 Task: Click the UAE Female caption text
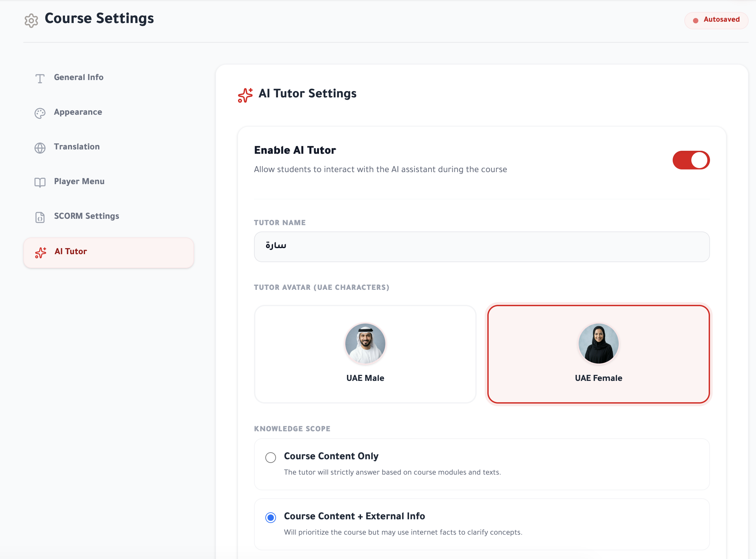click(x=598, y=378)
